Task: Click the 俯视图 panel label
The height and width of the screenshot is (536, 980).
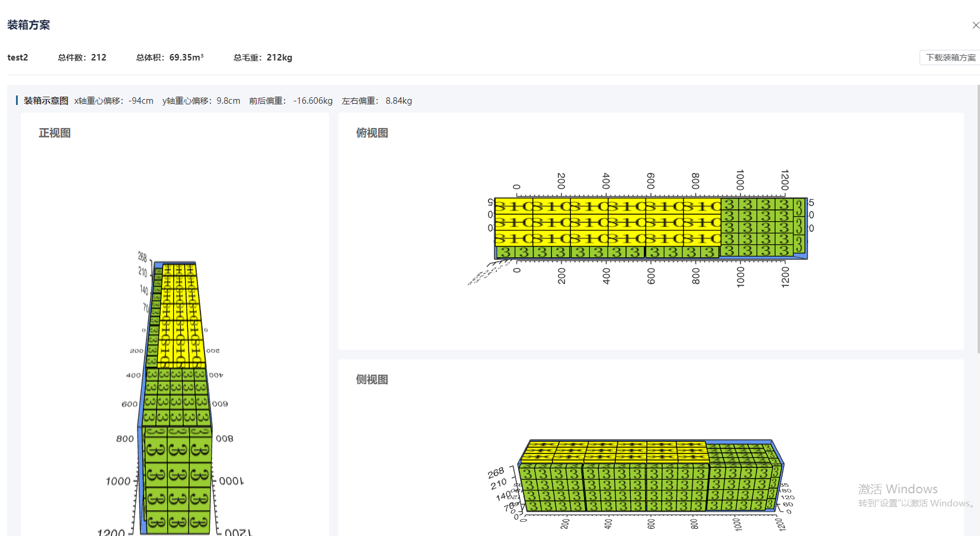Action: pos(372,133)
